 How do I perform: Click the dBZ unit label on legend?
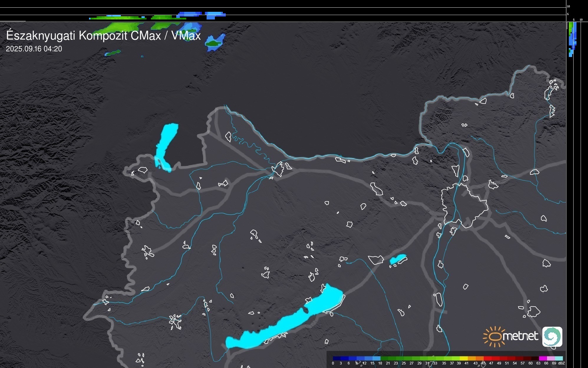point(561,363)
